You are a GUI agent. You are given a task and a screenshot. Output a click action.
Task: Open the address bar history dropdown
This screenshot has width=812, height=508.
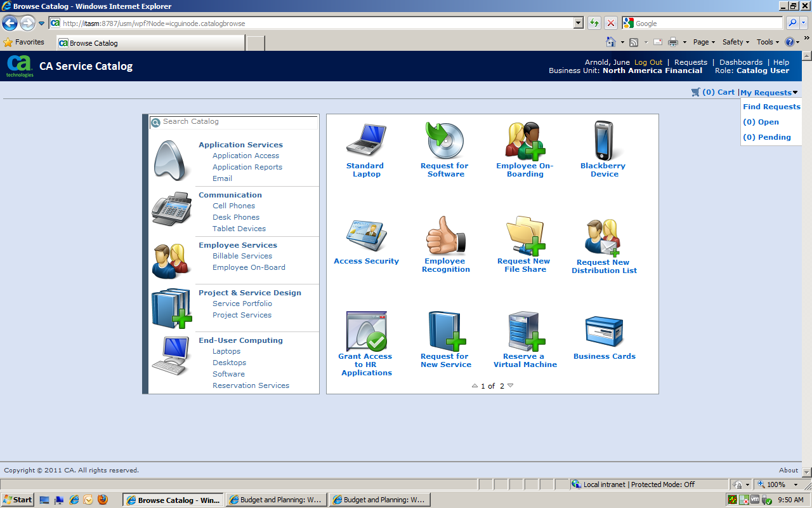pyautogui.click(x=579, y=23)
